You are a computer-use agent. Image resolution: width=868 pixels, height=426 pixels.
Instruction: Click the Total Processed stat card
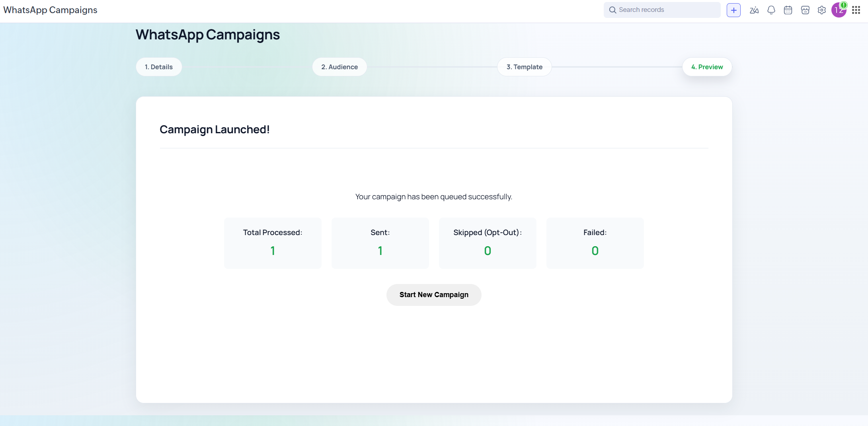(273, 243)
